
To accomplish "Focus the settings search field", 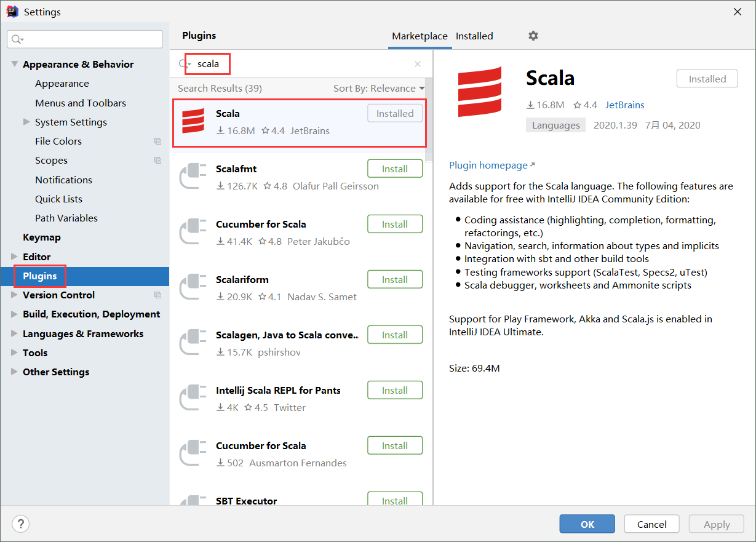I will click(x=85, y=39).
